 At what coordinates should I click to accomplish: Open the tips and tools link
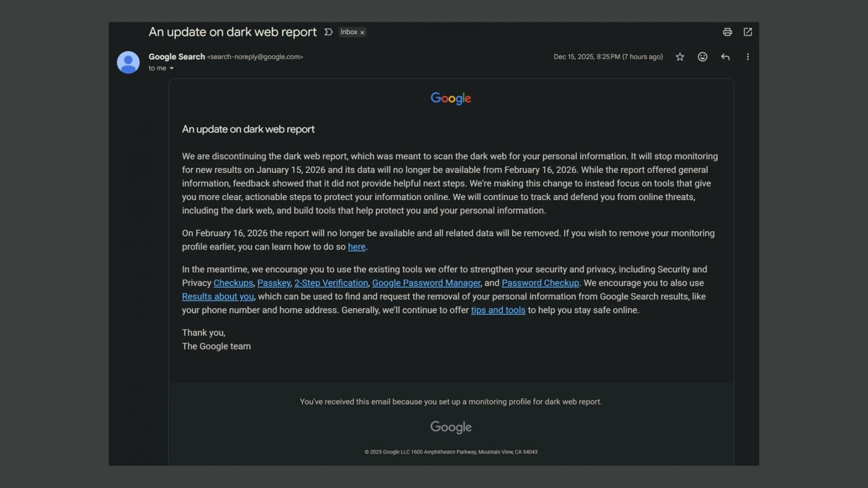(x=498, y=310)
